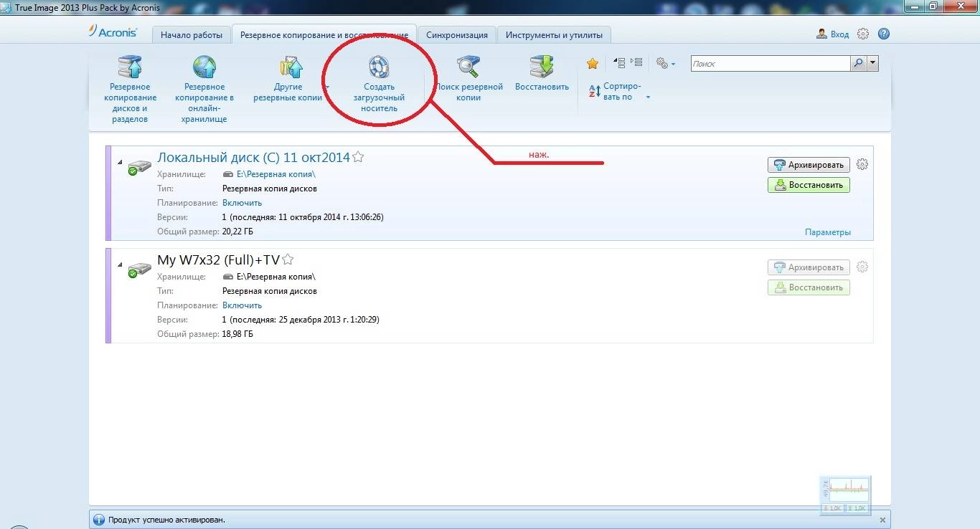The image size is (980, 529).
Task: Click drive icon of My W7x32 backup
Action: tap(139, 270)
